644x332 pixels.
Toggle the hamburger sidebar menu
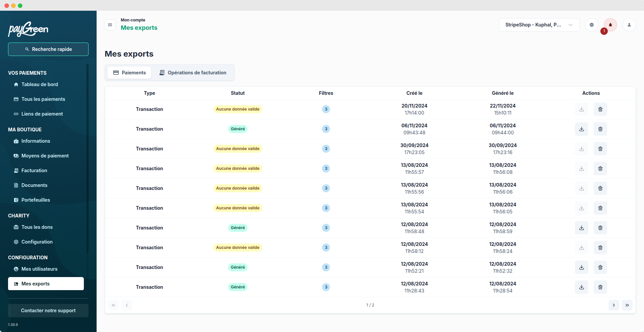(x=110, y=25)
